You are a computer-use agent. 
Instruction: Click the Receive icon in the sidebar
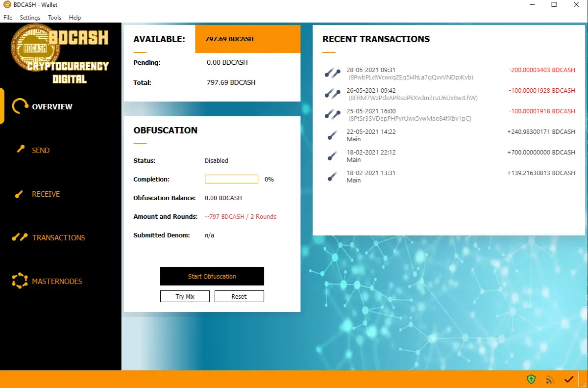pos(19,194)
